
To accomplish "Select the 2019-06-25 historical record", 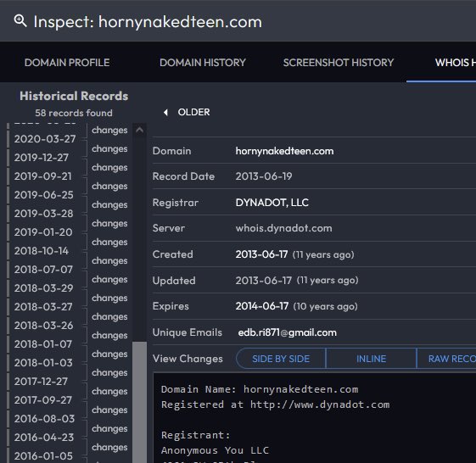I will point(44,195).
